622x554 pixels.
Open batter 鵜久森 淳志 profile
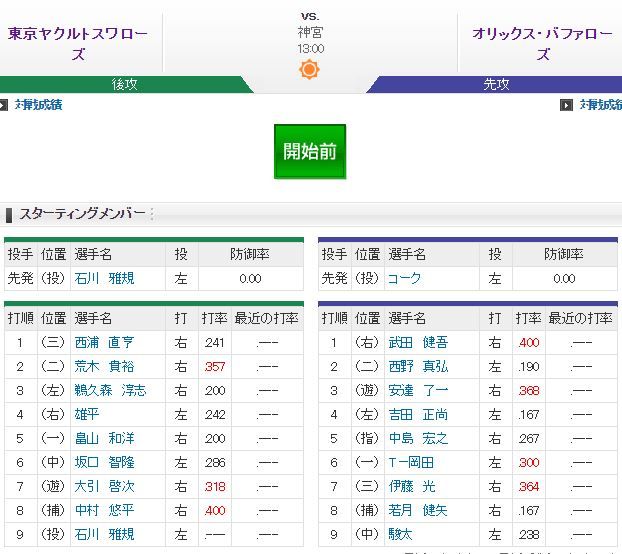coord(110,391)
